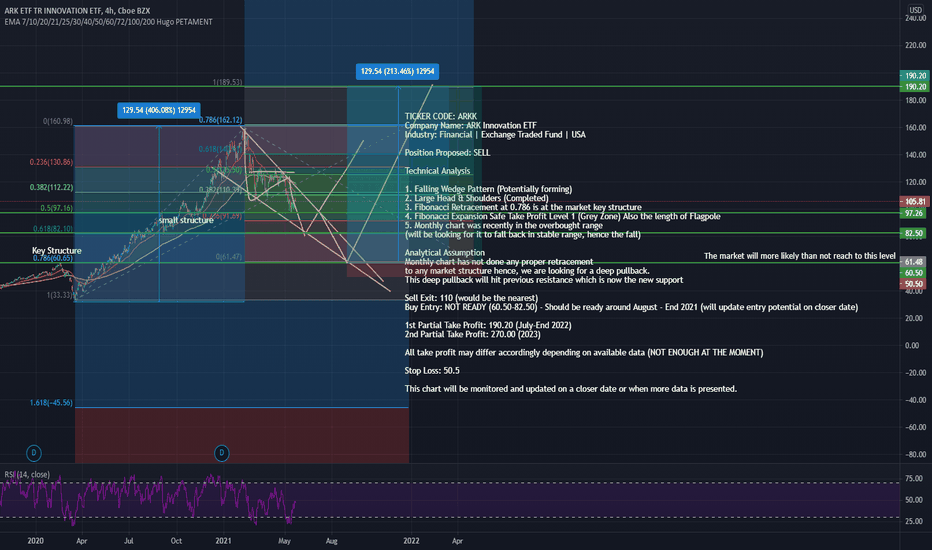Click the Oct label on the time axis
Viewport: 932px width, 550px height.
click(x=176, y=541)
